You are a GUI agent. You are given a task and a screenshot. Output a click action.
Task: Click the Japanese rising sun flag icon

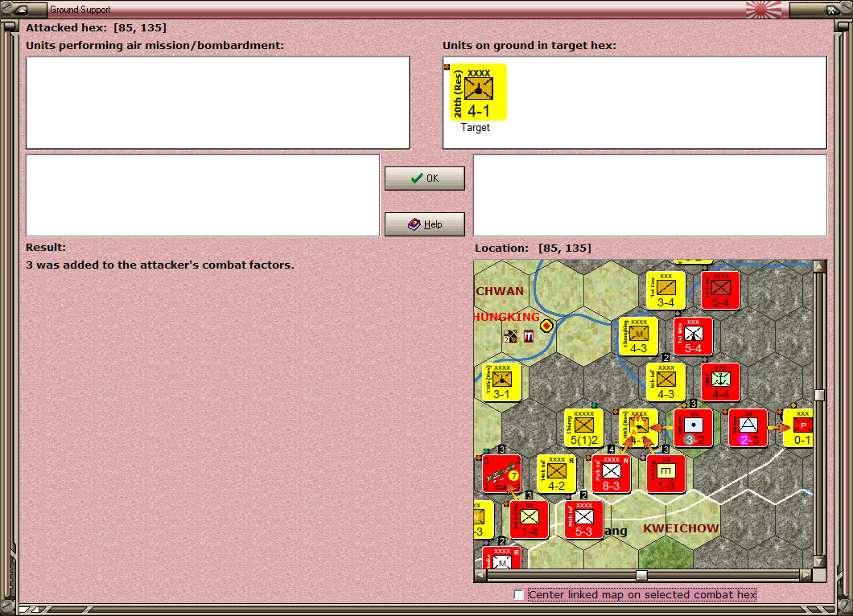pyautogui.click(x=763, y=9)
